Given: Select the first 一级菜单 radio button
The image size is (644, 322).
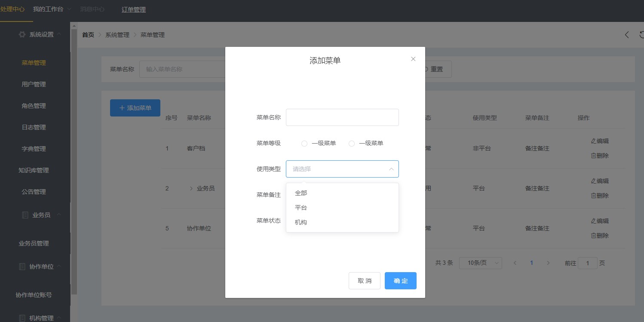Looking at the screenshot, I should 304,144.
